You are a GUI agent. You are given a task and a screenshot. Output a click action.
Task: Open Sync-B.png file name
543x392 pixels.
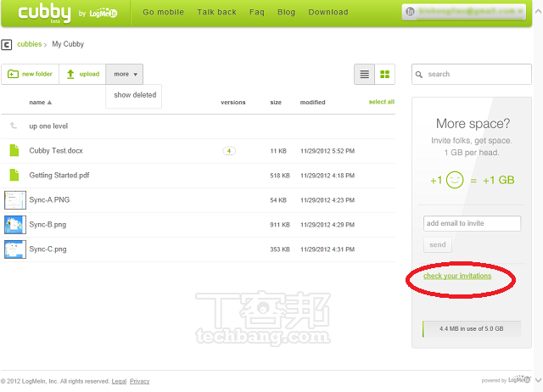tap(48, 224)
